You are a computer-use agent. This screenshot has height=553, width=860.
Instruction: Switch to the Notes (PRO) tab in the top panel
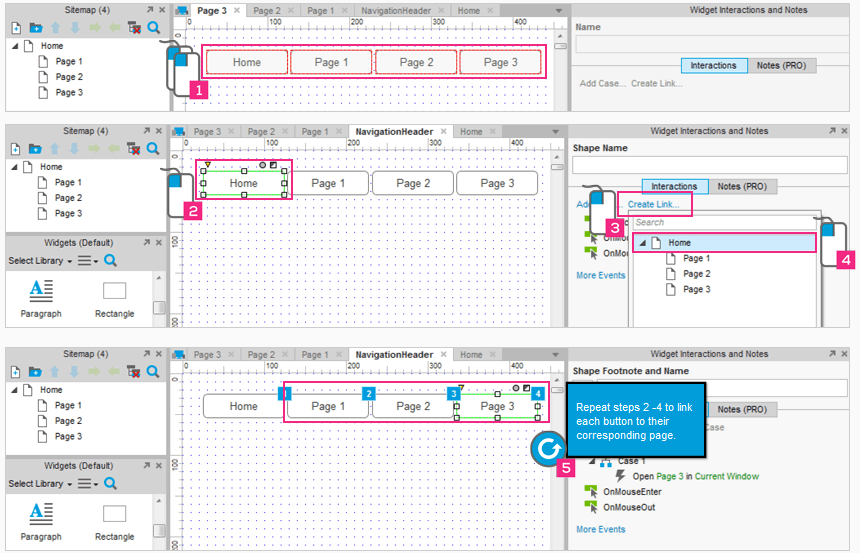tap(781, 66)
